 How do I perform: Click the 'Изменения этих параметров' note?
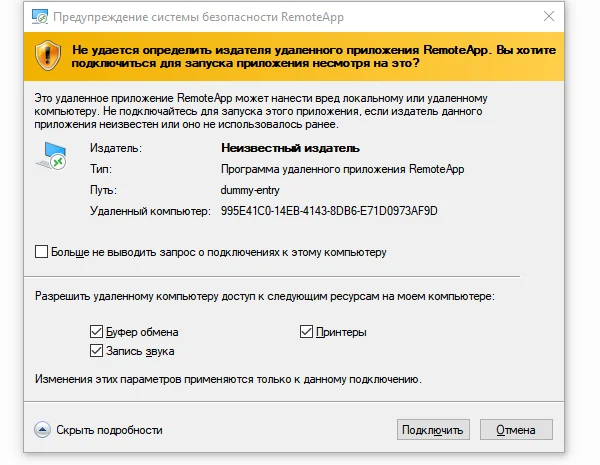click(228, 380)
